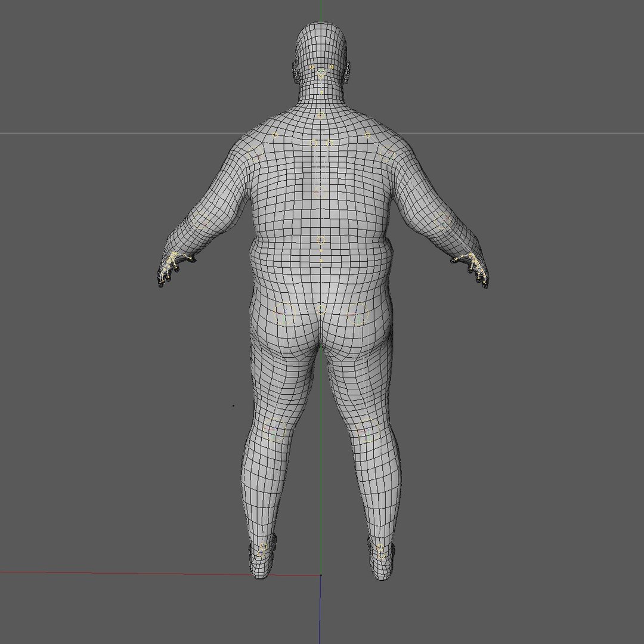Select the left eye joint marker on head

pyautogui.click(x=312, y=67)
